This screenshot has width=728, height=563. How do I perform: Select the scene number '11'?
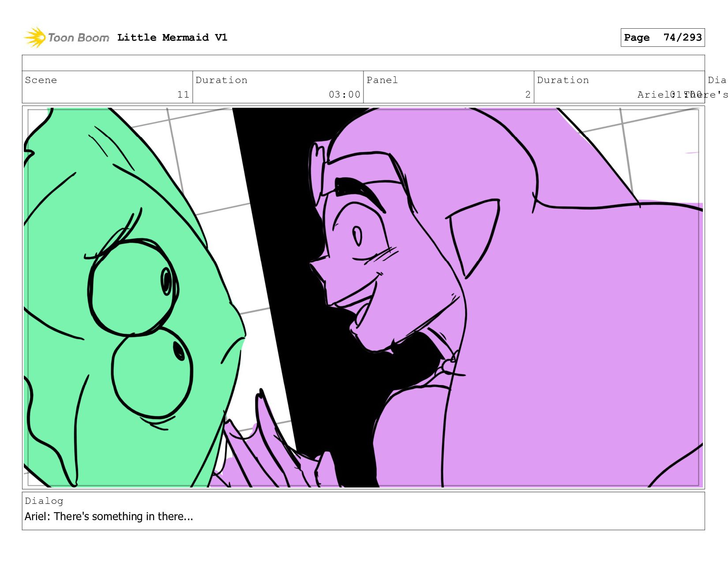pos(183,94)
